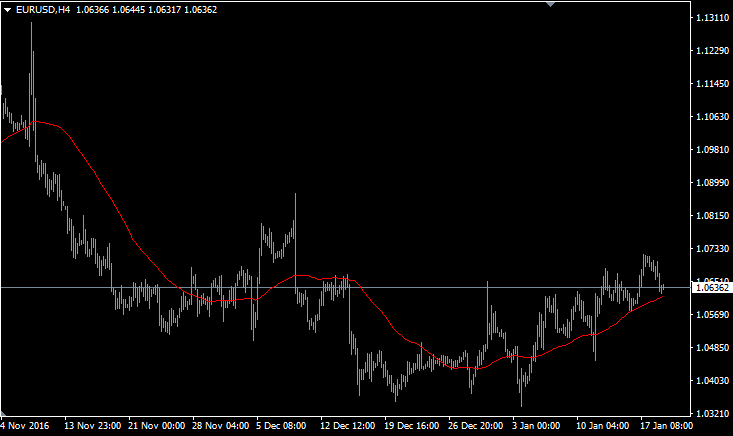
Task: Click the 26 Dec 20:00 time label
Action: (475, 426)
